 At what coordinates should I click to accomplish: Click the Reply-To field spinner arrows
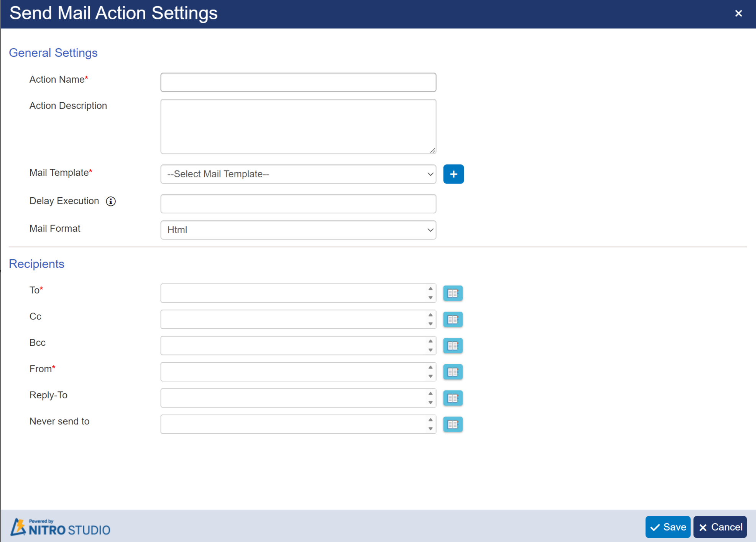pos(431,398)
